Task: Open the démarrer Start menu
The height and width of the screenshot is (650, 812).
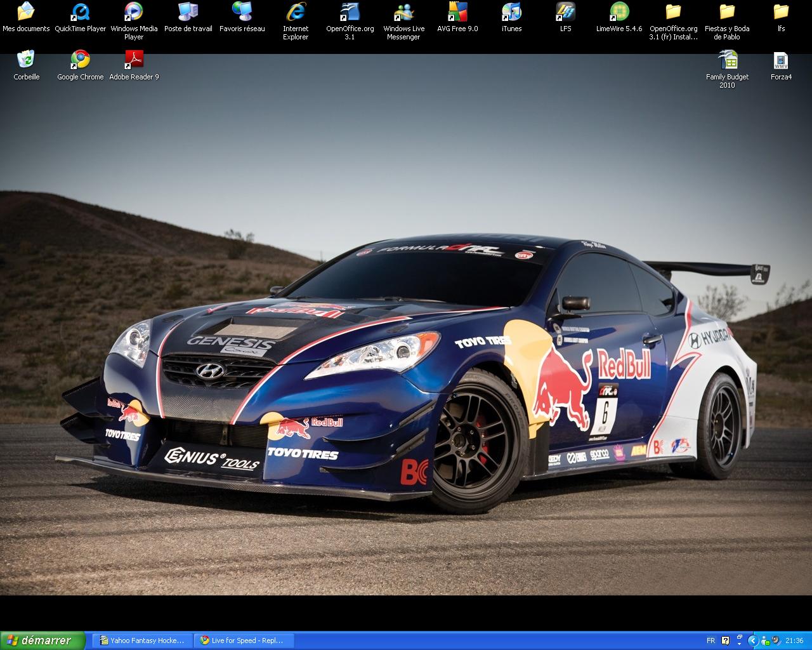Action: (x=43, y=640)
